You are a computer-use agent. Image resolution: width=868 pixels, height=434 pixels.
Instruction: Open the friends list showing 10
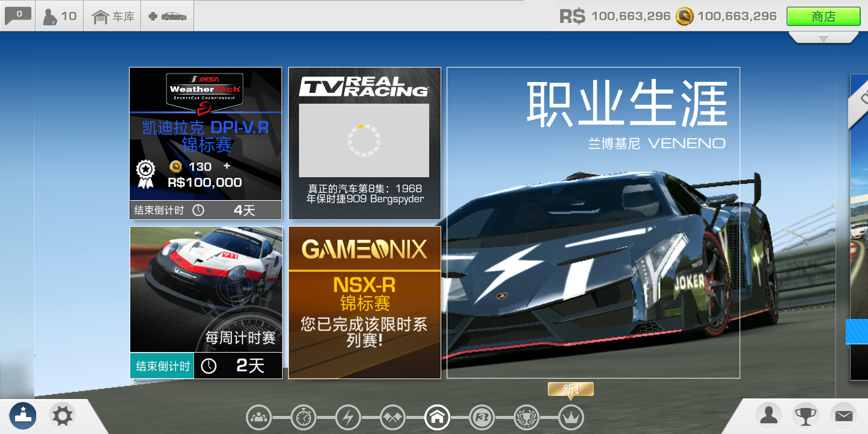tap(59, 16)
